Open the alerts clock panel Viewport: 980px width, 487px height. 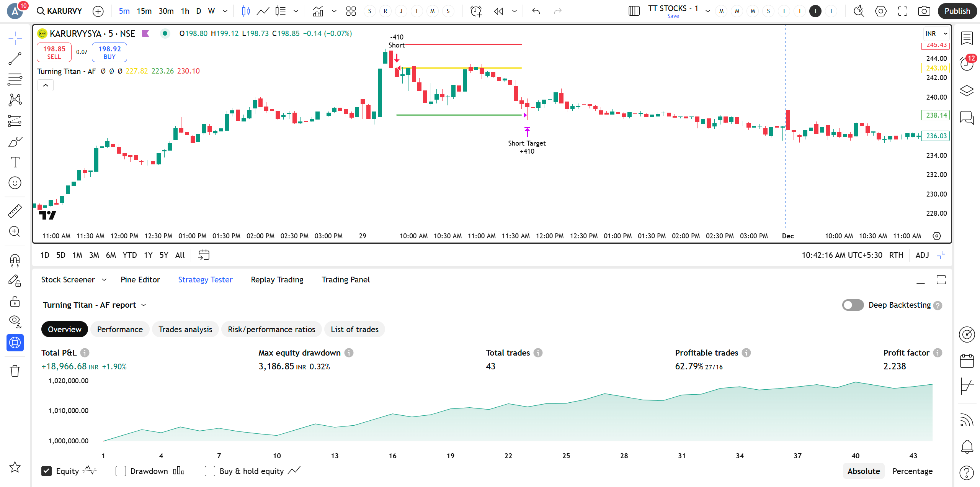point(967,64)
